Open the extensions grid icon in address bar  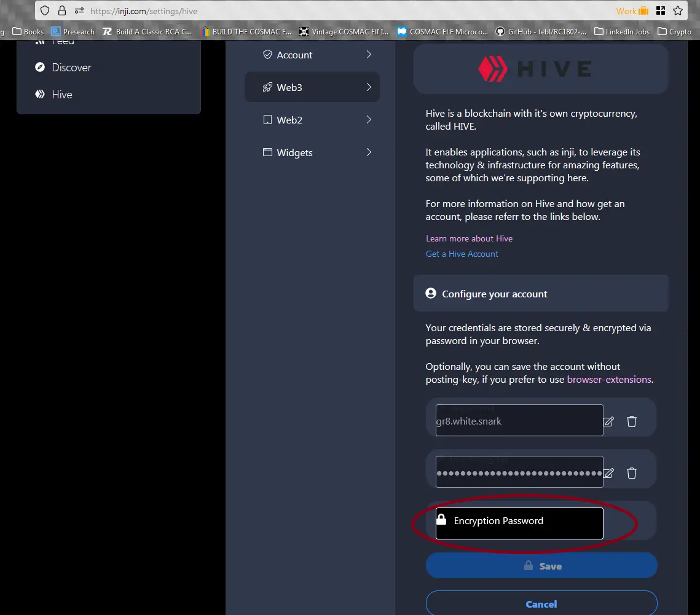coord(661,10)
